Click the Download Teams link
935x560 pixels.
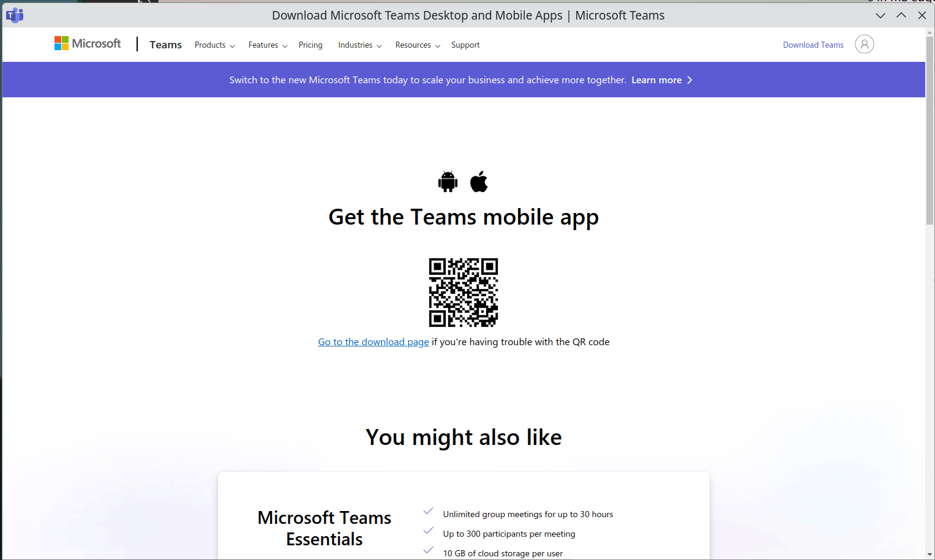813,45
